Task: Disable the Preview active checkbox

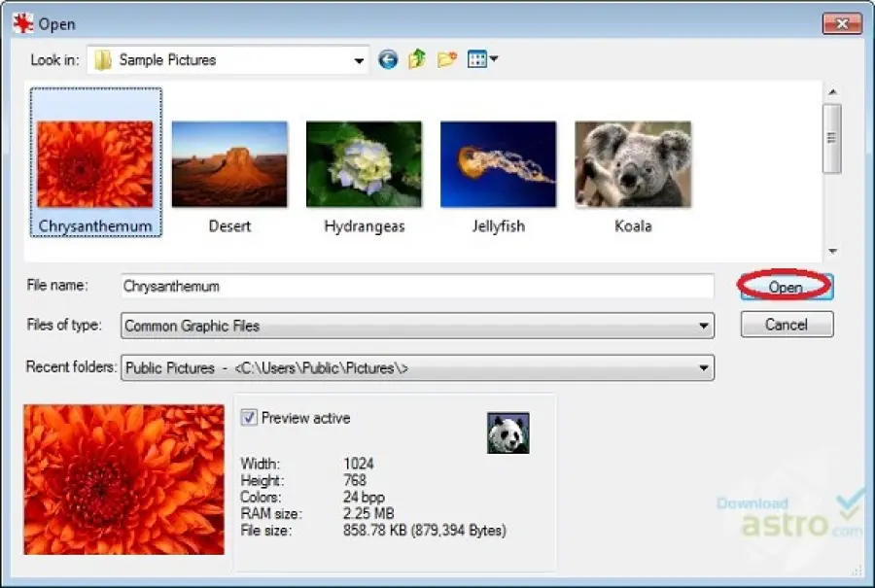Action: [x=250, y=418]
